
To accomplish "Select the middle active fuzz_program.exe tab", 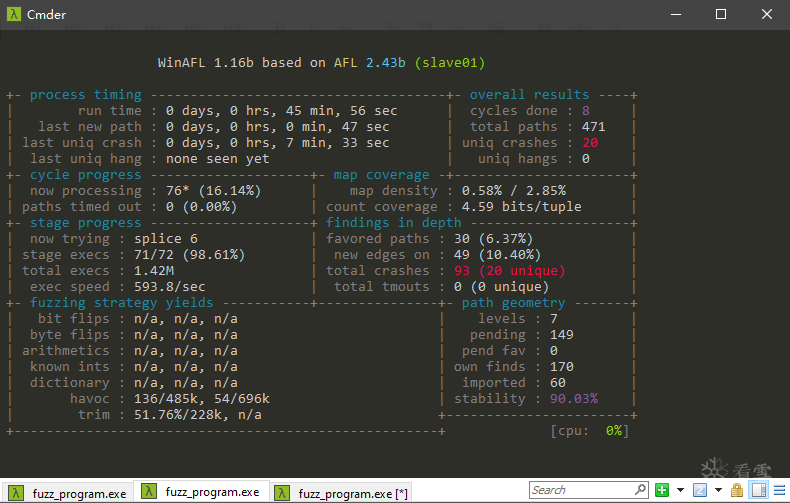I will pyautogui.click(x=201, y=492).
